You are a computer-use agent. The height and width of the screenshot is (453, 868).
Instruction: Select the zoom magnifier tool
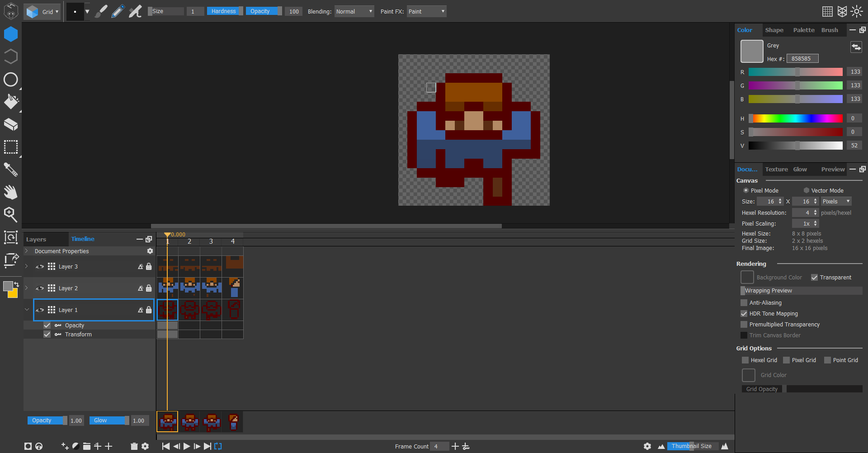(11, 214)
